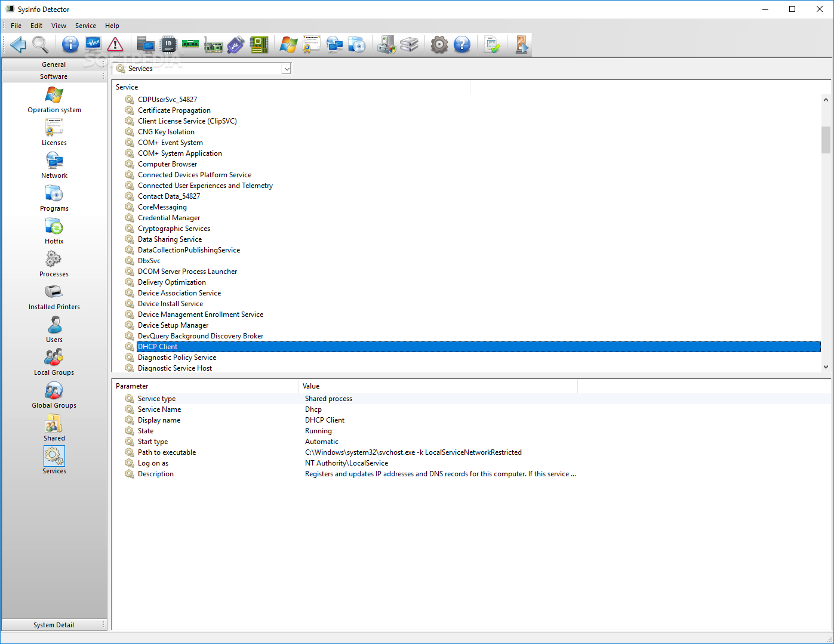Open Shared in the sidebar

[x=54, y=428]
